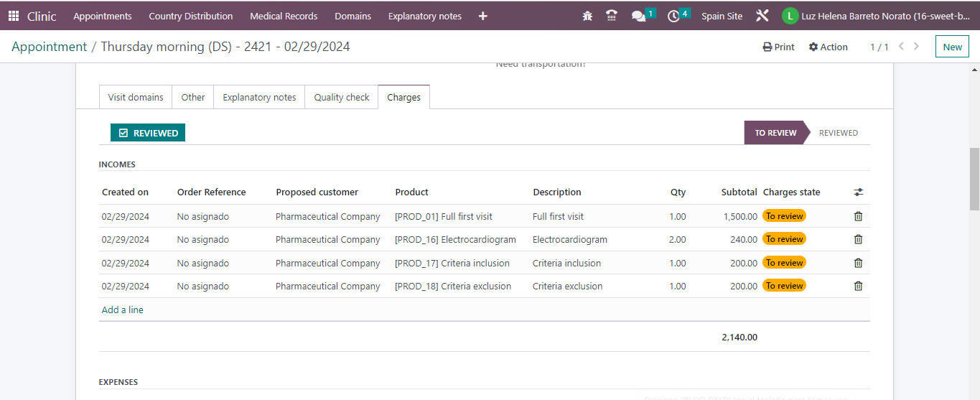The width and height of the screenshot is (980, 400).
Task: Click the Print button
Action: coord(778,47)
